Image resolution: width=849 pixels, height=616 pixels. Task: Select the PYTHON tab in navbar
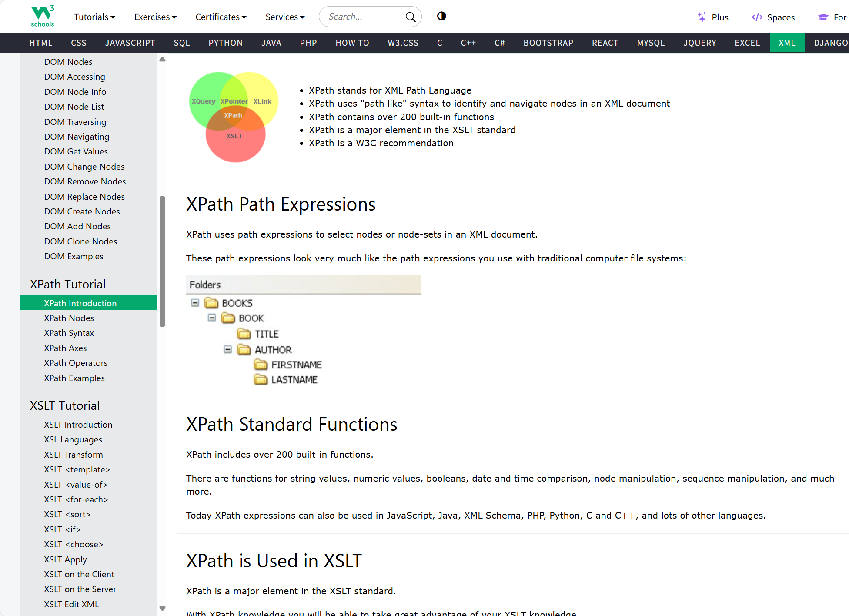point(225,43)
